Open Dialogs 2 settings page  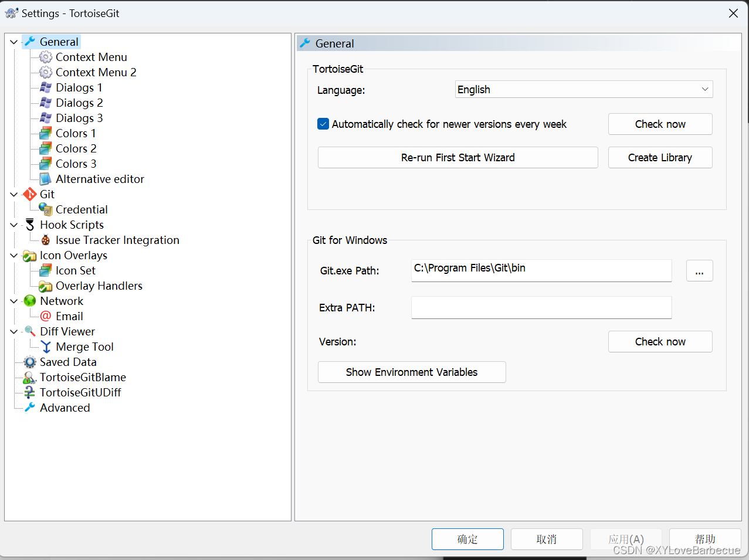(79, 103)
